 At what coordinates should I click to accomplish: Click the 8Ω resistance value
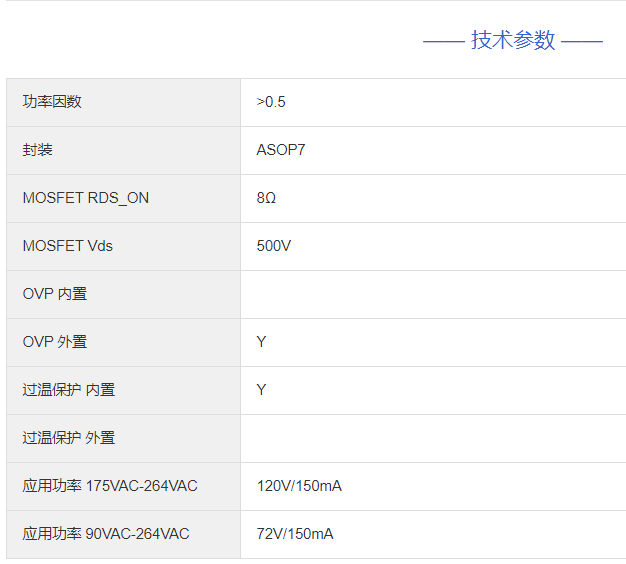[x=266, y=198]
